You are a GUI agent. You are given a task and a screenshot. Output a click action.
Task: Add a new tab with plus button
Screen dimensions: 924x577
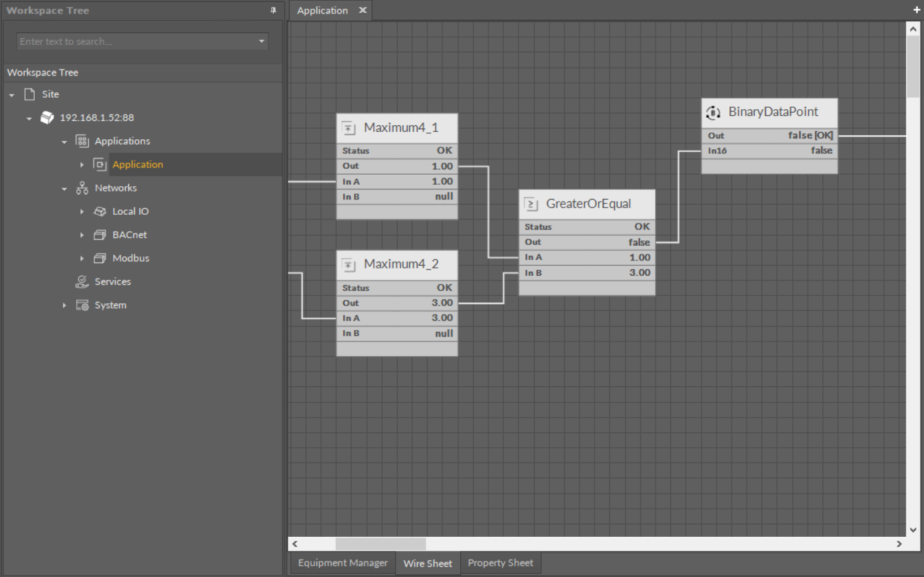[x=917, y=10]
